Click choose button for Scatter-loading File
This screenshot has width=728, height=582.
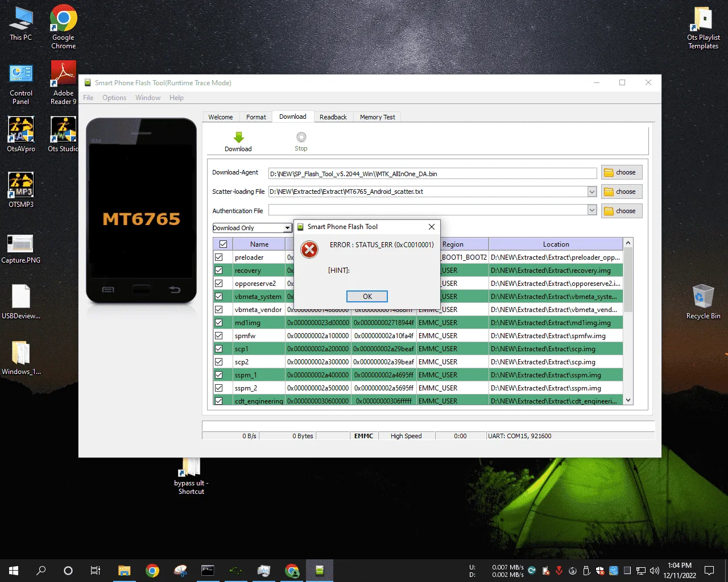pos(622,192)
